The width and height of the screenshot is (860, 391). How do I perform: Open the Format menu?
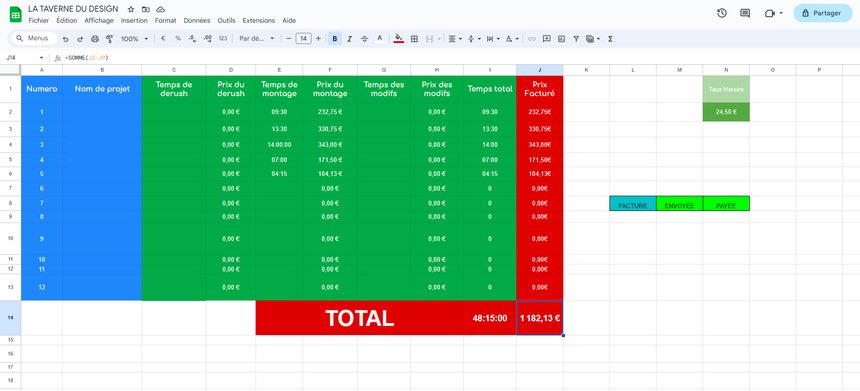pos(166,20)
